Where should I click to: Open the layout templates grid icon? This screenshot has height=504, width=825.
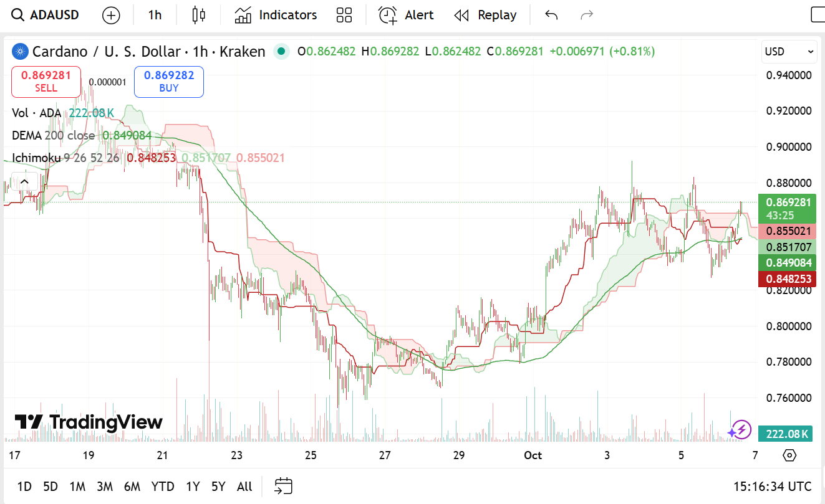coord(344,15)
